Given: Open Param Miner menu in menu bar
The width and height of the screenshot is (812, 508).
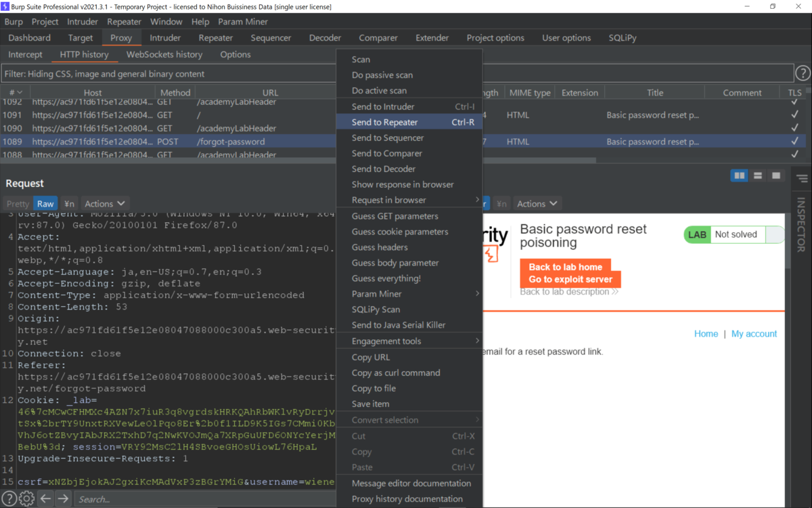Looking at the screenshot, I should point(243,22).
